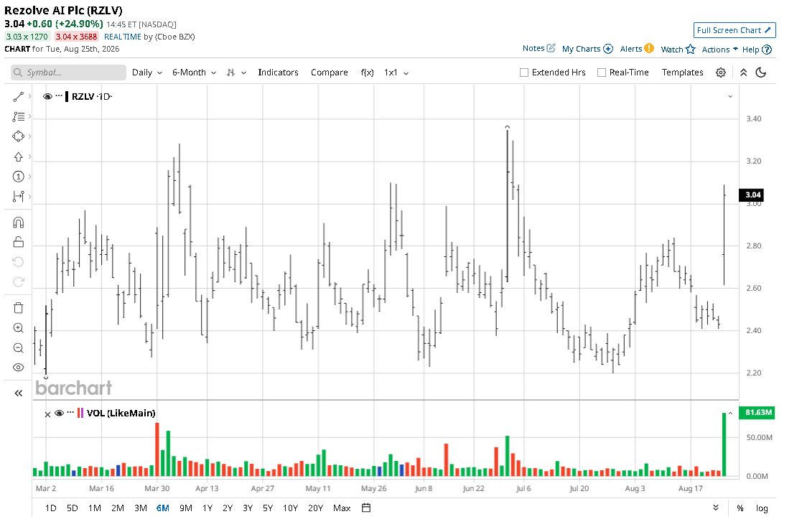Enable the Real-Time checkbox

[602, 73]
